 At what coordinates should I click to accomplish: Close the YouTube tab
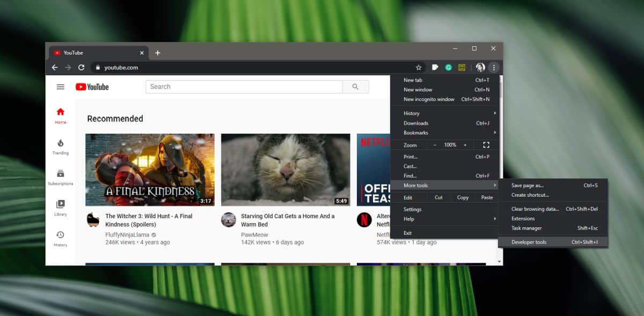142,53
